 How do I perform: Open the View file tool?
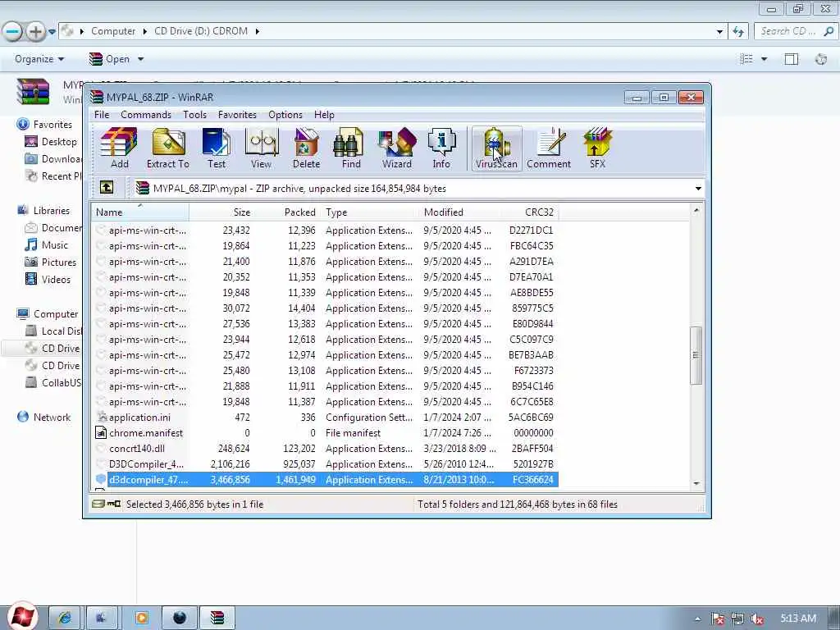coord(262,148)
